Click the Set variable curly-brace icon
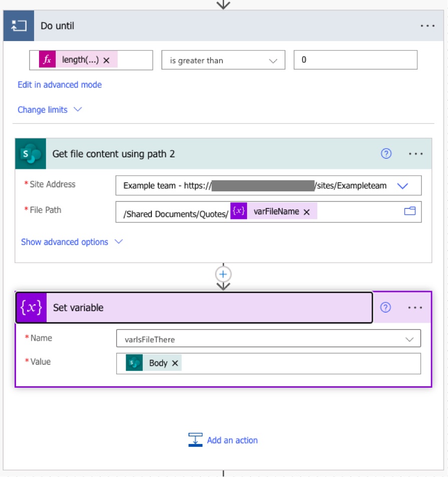Image resolution: width=448 pixels, height=477 pixels. pos(31,308)
